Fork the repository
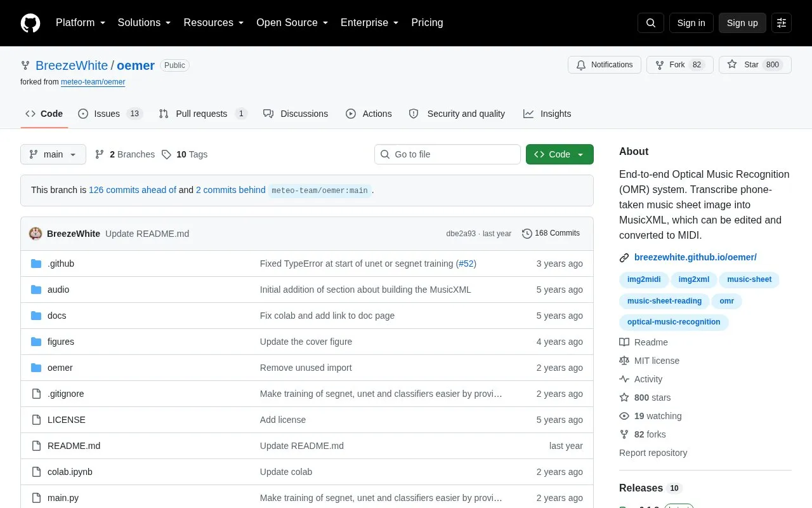 tap(680, 65)
